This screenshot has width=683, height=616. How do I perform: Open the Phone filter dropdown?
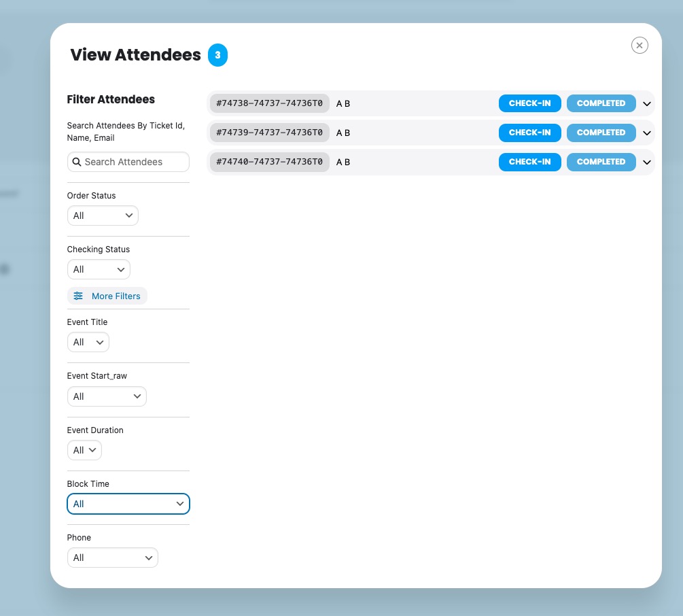point(112,558)
